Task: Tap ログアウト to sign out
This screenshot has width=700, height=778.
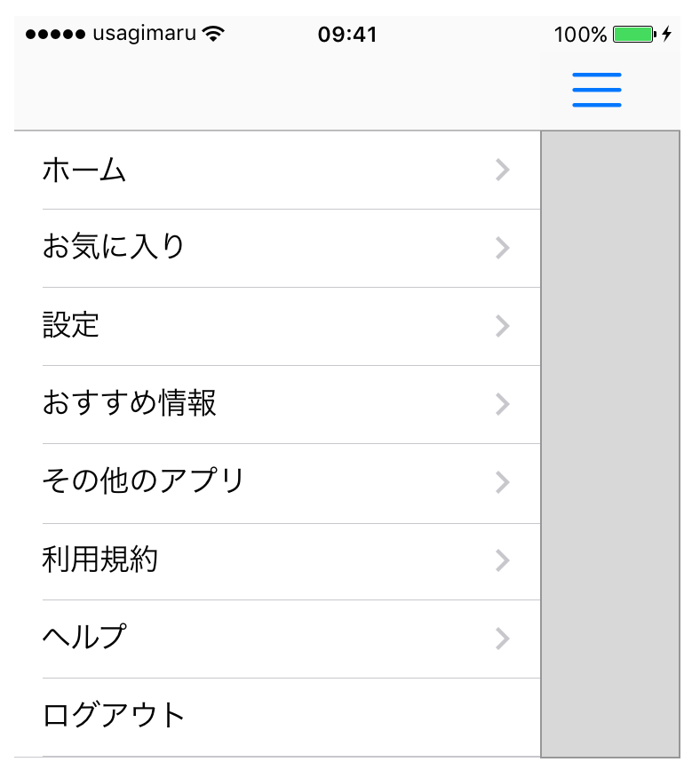Action: click(x=114, y=715)
